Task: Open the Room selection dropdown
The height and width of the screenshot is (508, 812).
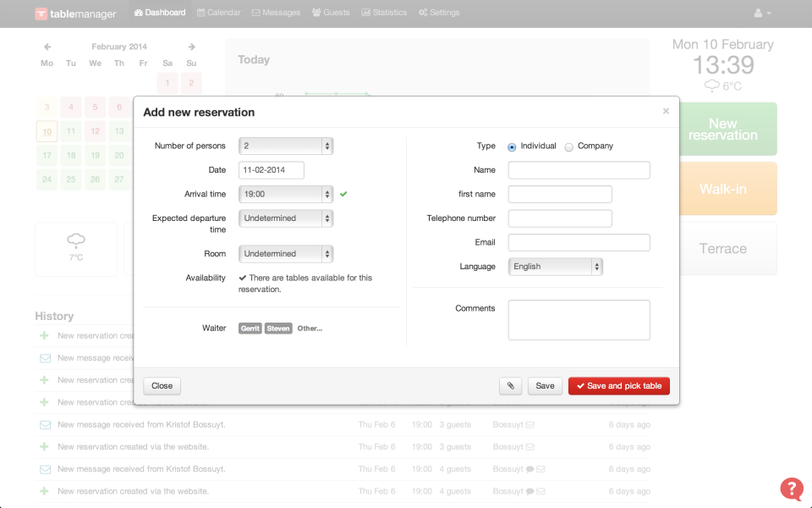Action: point(285,253)
